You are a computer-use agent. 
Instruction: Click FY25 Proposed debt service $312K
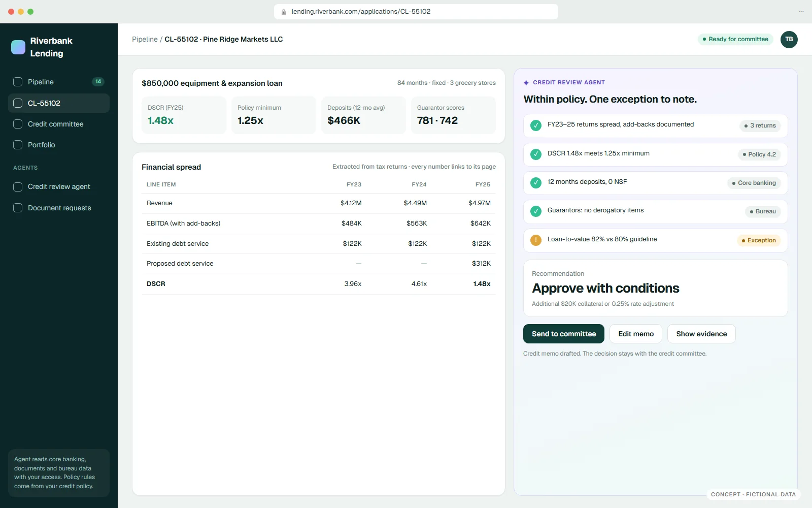coord(481,264)
